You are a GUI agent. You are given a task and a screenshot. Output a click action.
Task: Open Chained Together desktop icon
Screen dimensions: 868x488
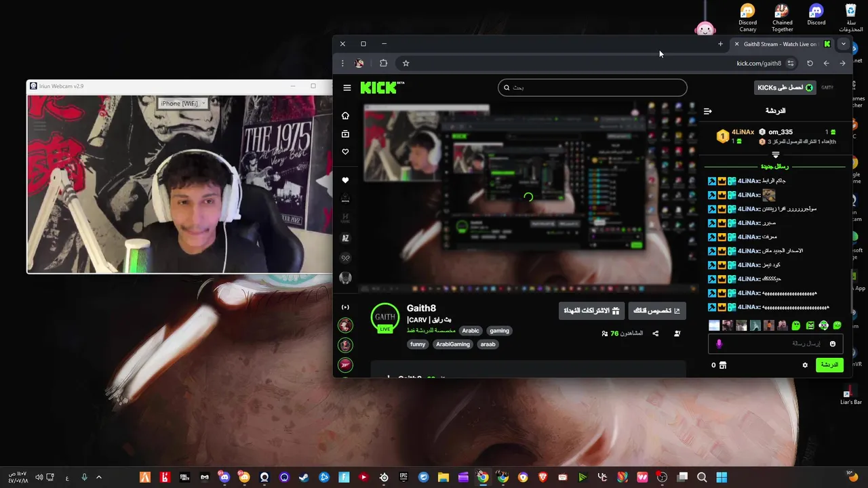pyautogui.click(x=782, y=18)
